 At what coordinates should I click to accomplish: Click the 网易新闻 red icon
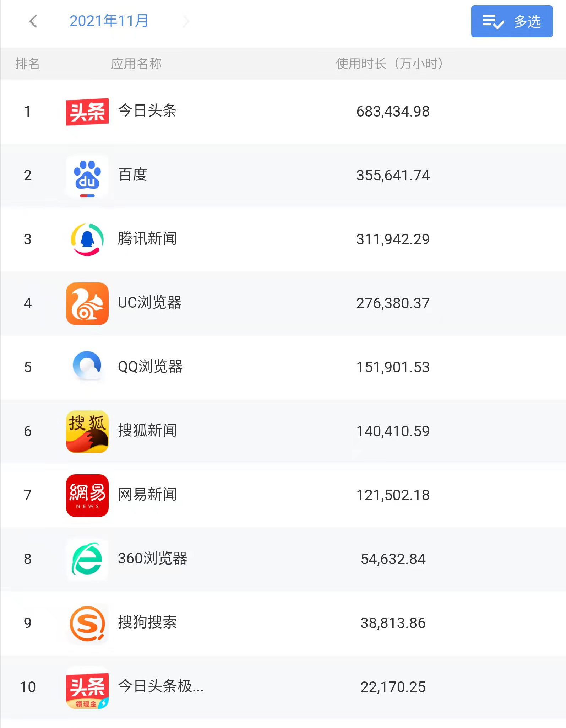[87, 496]
